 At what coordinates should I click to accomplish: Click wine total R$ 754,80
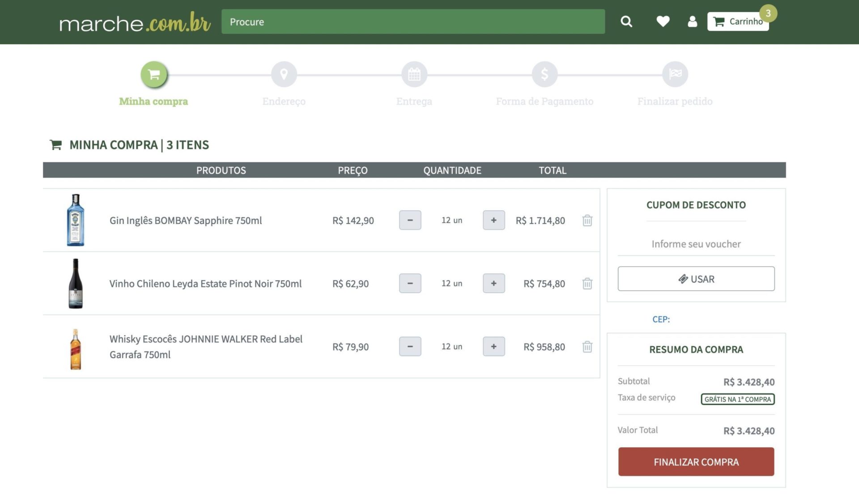(x=544, y=284)
